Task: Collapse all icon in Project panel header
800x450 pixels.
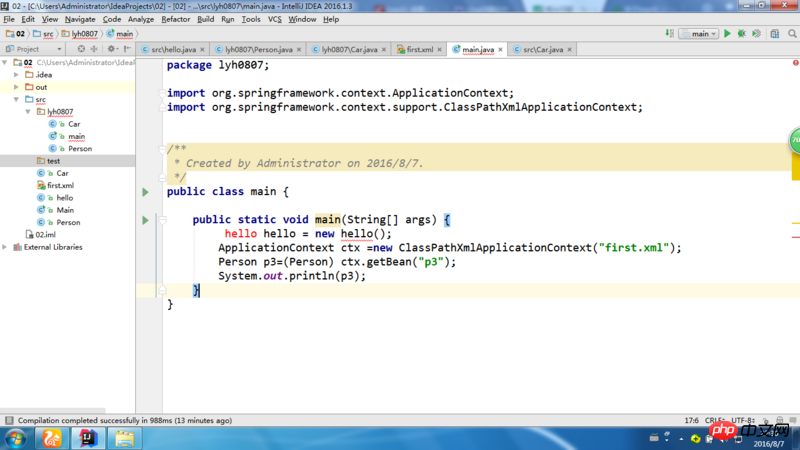Action: (94, 49)
